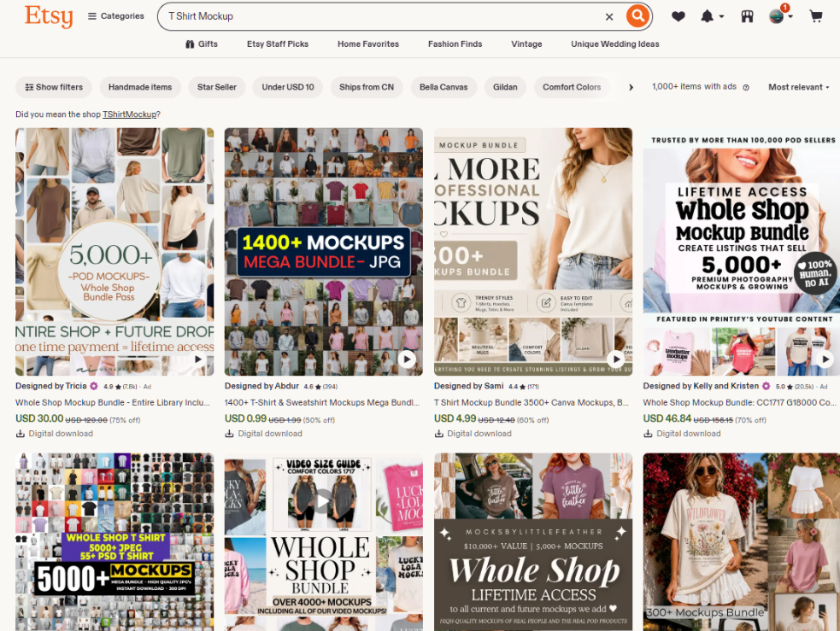Viewport: 840px width, 631px height.
Task: Open Etsy Staff Picks
Action: [x=278, y=44]
